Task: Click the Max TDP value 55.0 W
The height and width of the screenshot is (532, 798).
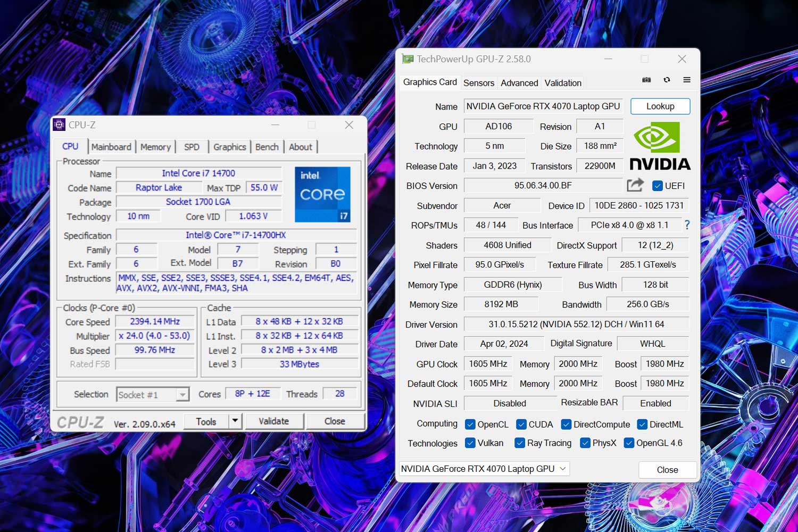Action: click(264, 188)
